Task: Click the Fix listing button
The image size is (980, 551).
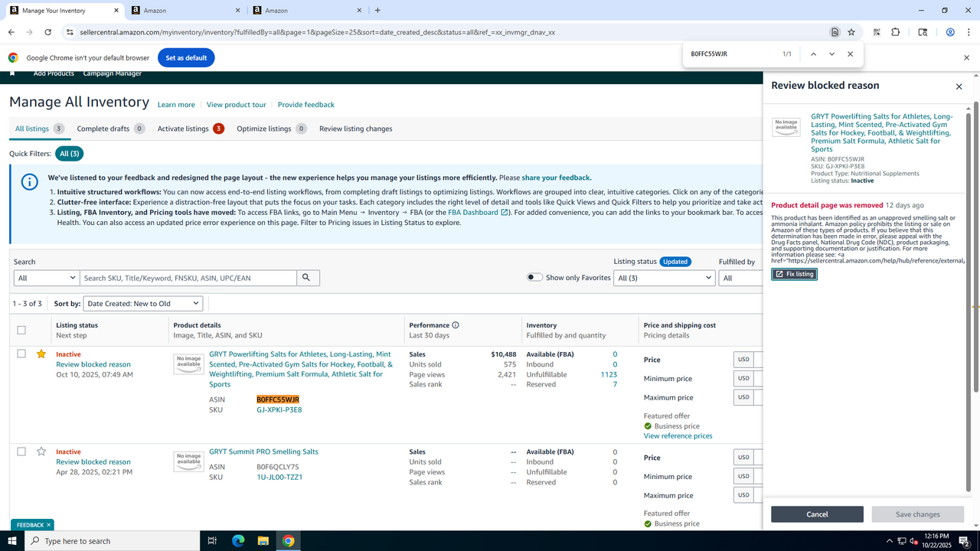Action: 794,274
